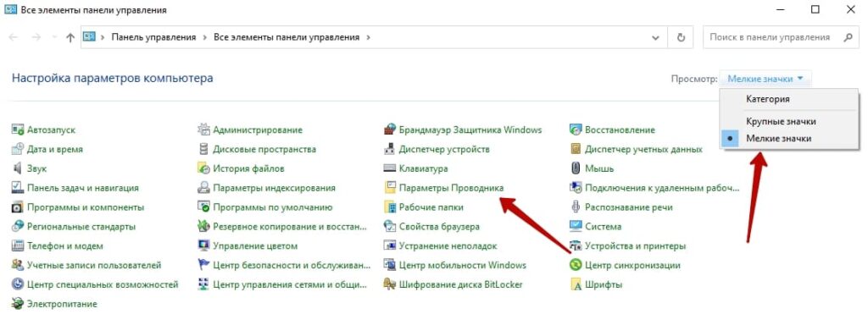Open the Восстановление link
Screen dimensions: 868x314
pos(620,129)
